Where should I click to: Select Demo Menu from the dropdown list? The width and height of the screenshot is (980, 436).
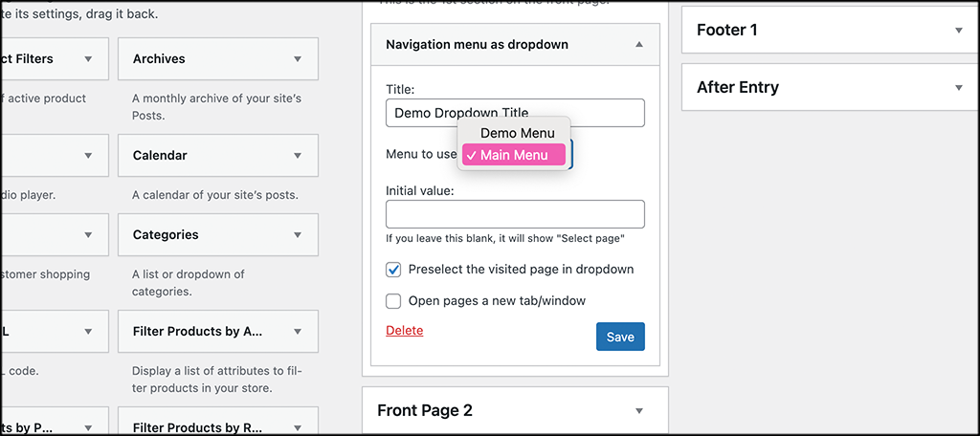pyautogui.click(x=514, y=133)
